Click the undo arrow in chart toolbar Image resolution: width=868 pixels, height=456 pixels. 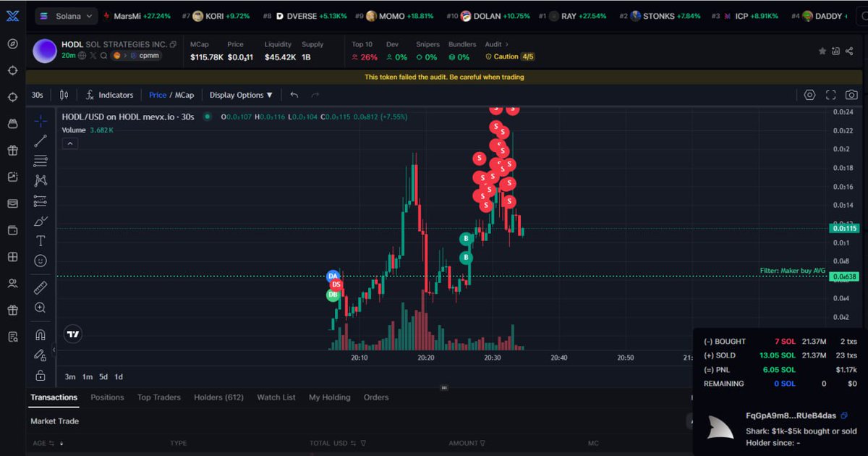tap(294, 95)
